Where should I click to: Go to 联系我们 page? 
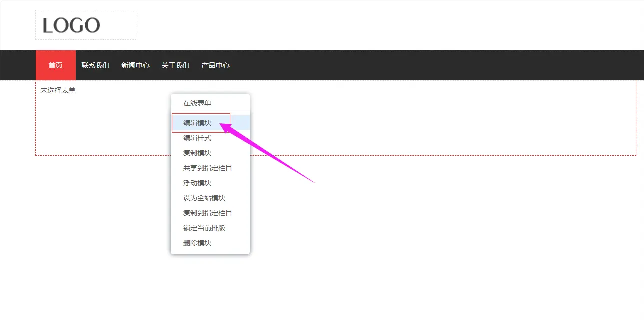95,65
